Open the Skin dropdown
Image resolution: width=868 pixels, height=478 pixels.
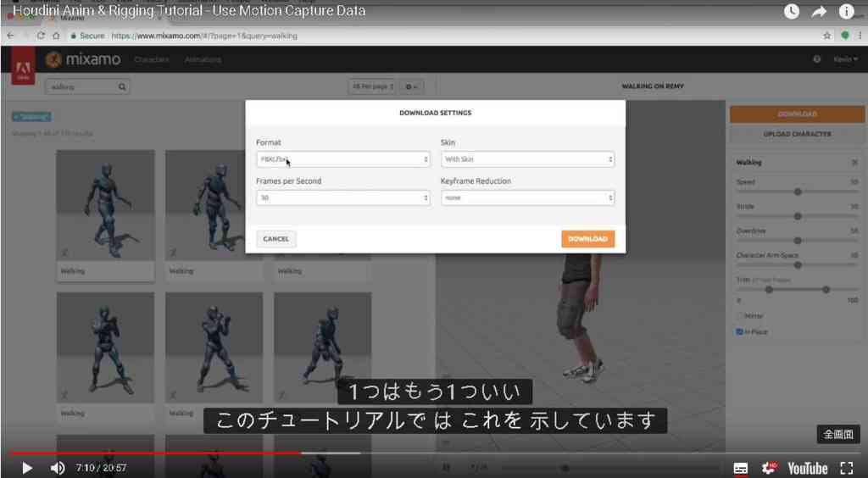coord(527,159)
